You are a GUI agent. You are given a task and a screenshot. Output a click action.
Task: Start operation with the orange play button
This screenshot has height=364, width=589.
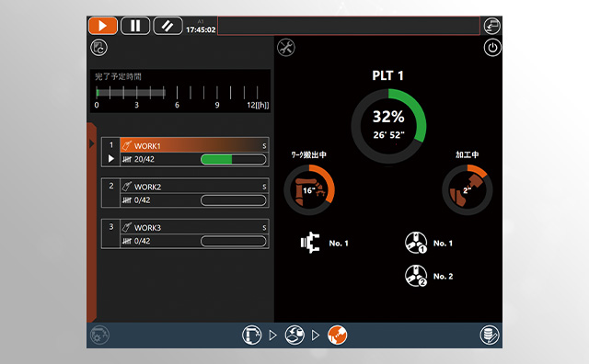point(103,26)
